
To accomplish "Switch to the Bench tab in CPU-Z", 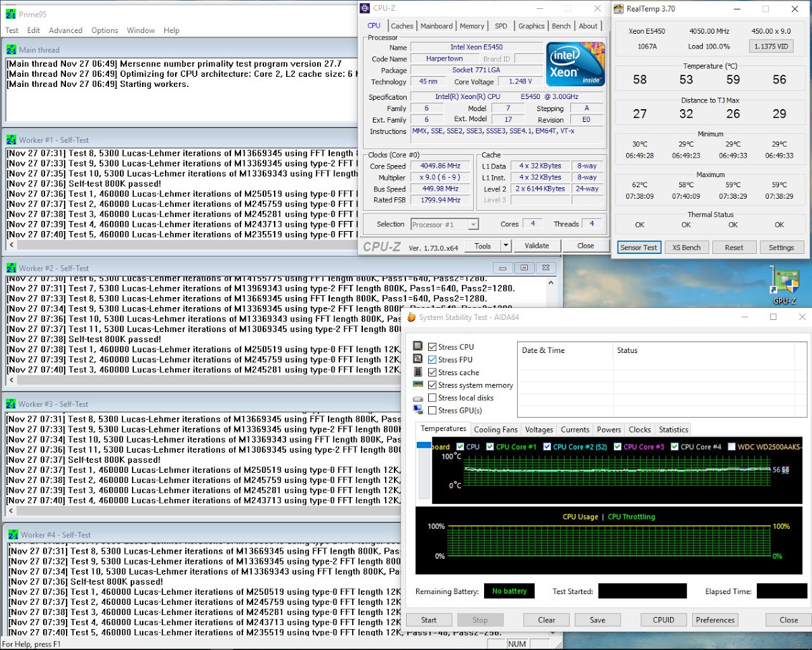I will tap(562, 26).
